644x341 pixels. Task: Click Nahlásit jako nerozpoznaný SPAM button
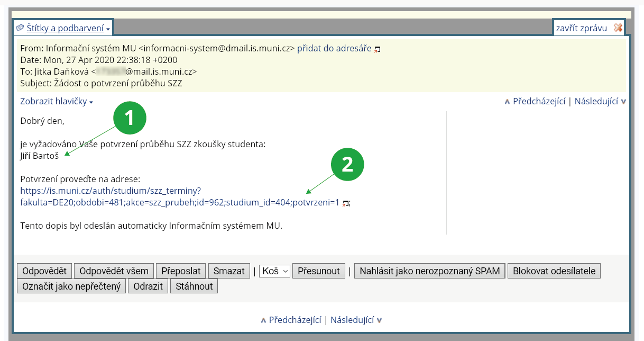429,271
